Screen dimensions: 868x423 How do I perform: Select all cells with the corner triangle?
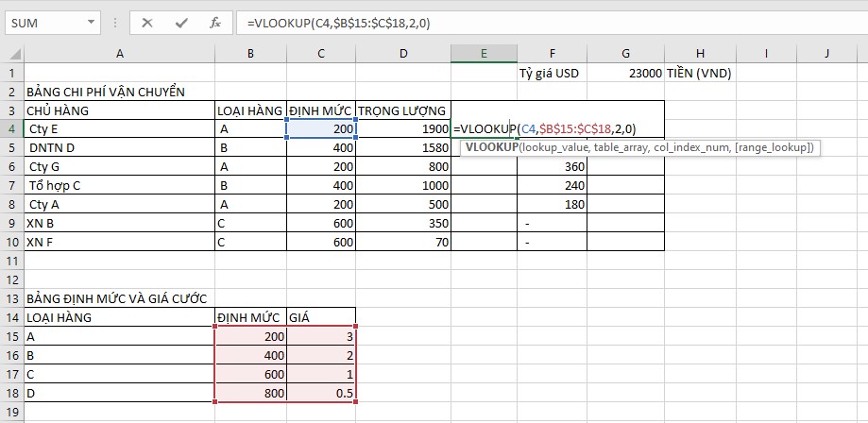15,54
